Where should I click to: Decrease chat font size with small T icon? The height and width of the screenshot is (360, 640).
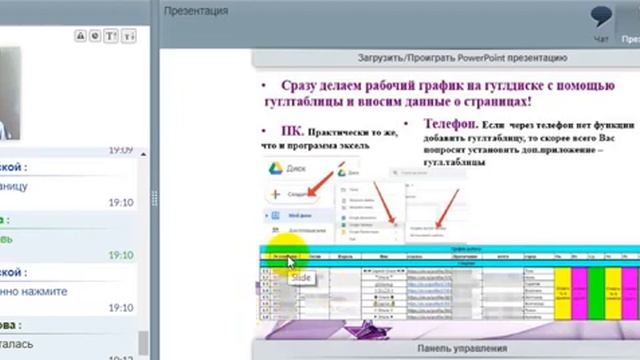coord(129,36)
